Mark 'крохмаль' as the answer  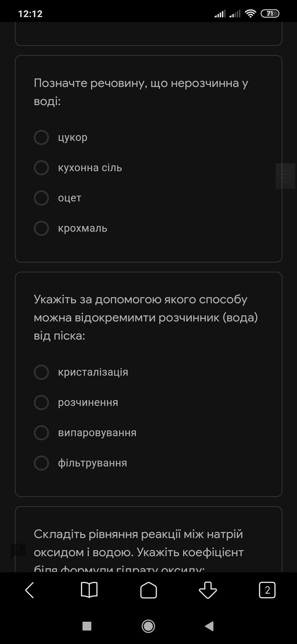pos(41,228)
